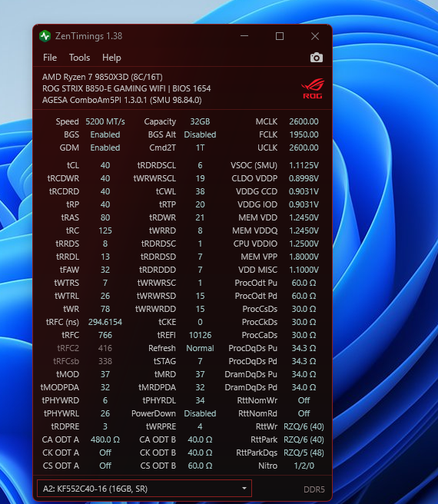Click the FCLK value 1950.00
Image resolution: width=438 pixels, height=504 pixels.
pyautogui.click(x=304, y=134)
